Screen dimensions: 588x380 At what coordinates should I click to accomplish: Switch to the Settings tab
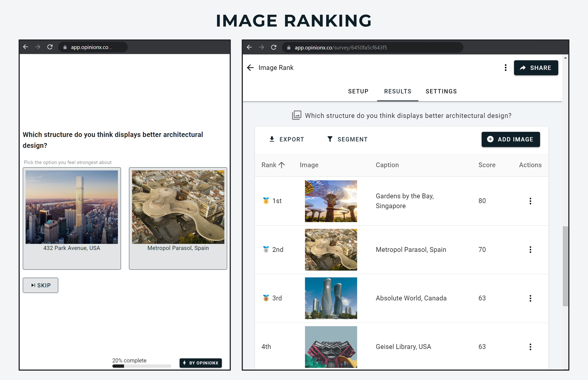tap(441, 91)
